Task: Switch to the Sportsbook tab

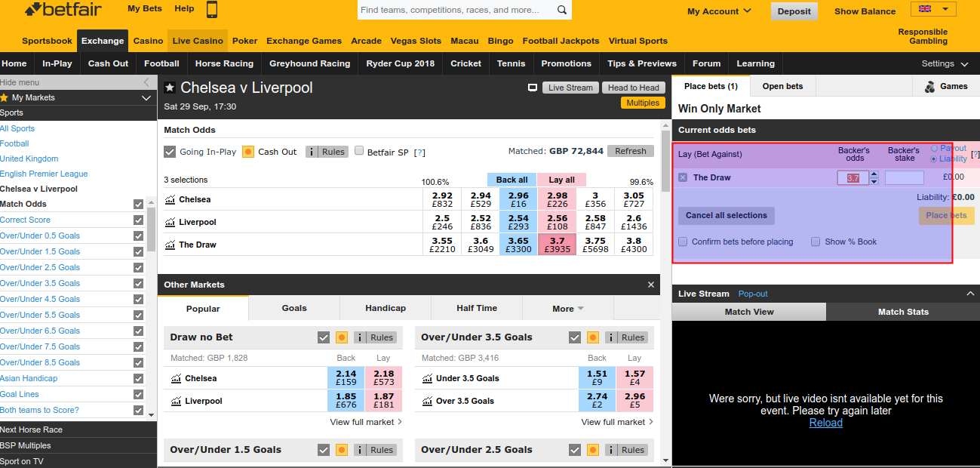Action: coord(48,41)
